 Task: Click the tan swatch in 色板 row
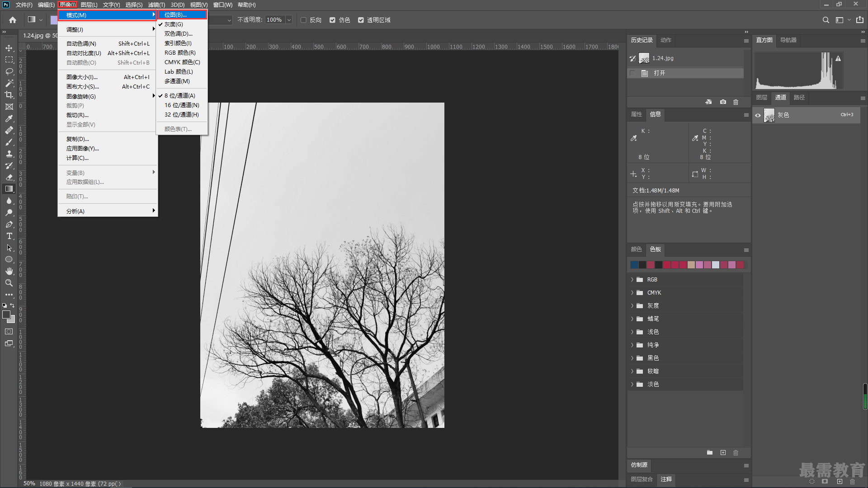[x=691, y=265]
